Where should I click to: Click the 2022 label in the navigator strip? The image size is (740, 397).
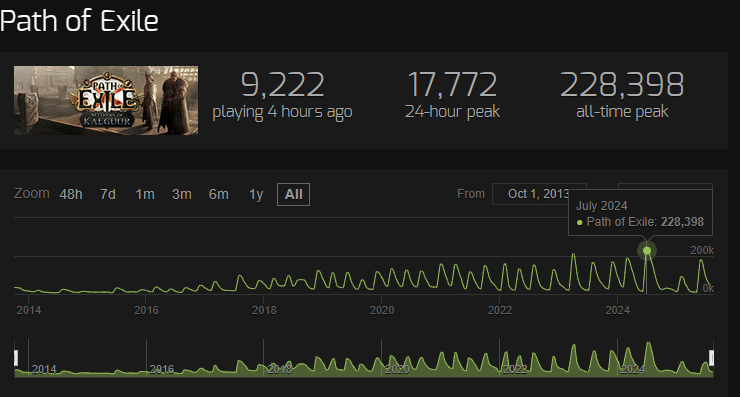click(x=514, y=369)
